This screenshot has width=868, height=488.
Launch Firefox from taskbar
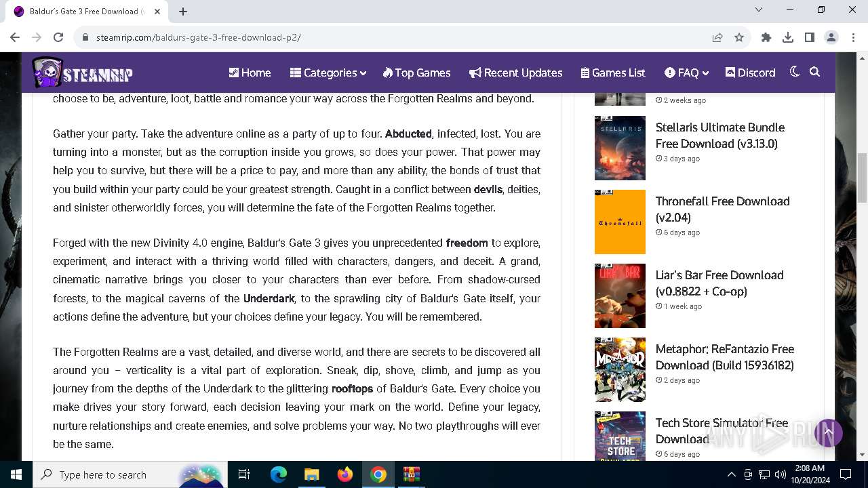click(344, 474)
